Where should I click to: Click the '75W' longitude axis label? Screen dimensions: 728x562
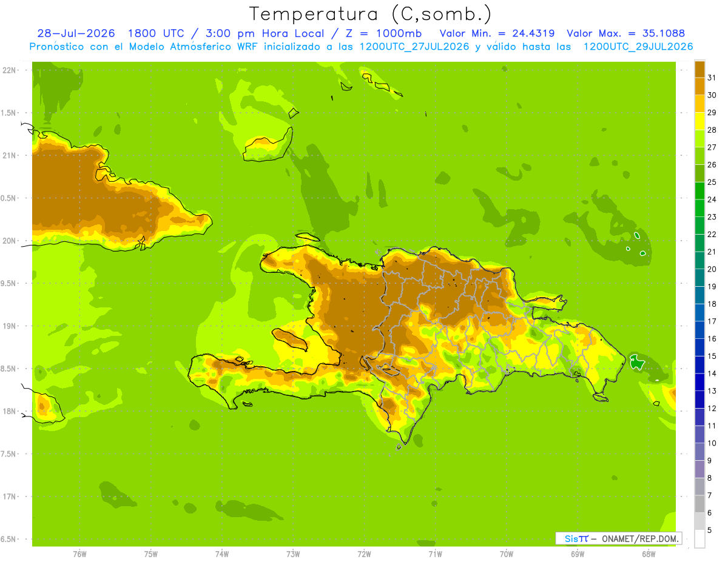click(x=151, y=554)
